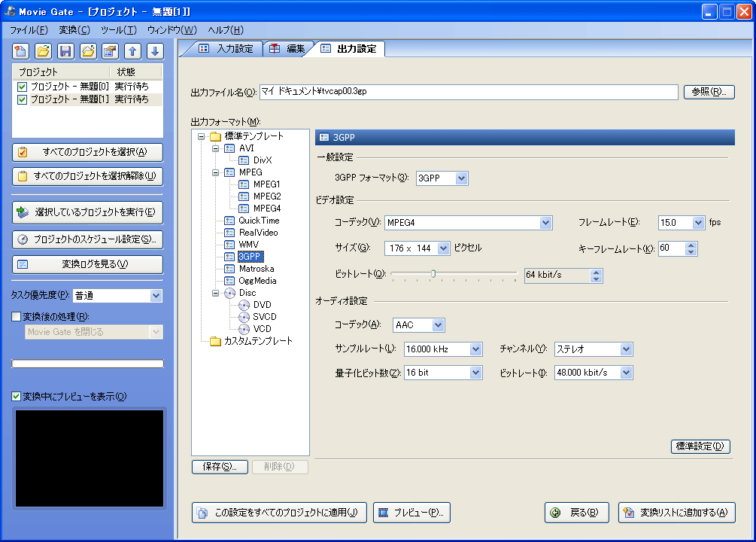Open the フレームレート 15.0 dropdown

pyautogui.click(x=698, y=223)
